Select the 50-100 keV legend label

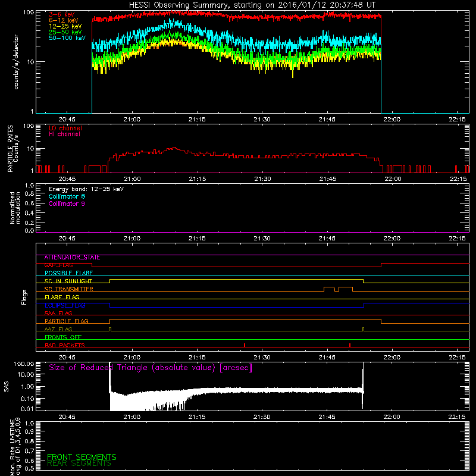click(x=67, y=38)
